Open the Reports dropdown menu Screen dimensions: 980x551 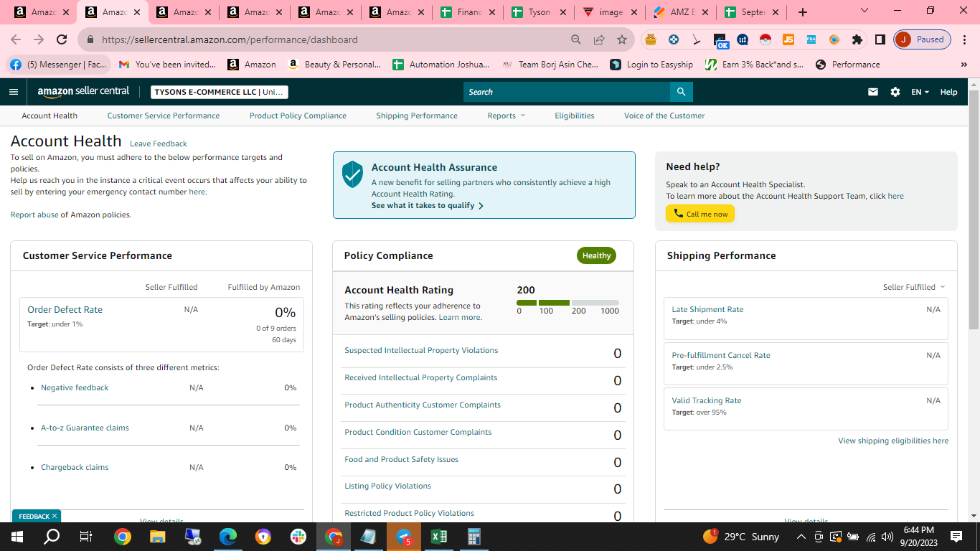coord(507,116)
